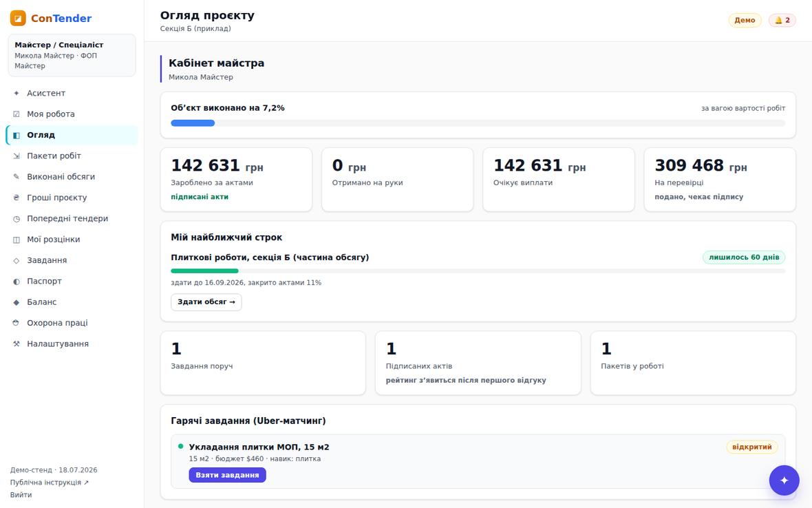Go to Охорона праці page

[x=72, y=323]
